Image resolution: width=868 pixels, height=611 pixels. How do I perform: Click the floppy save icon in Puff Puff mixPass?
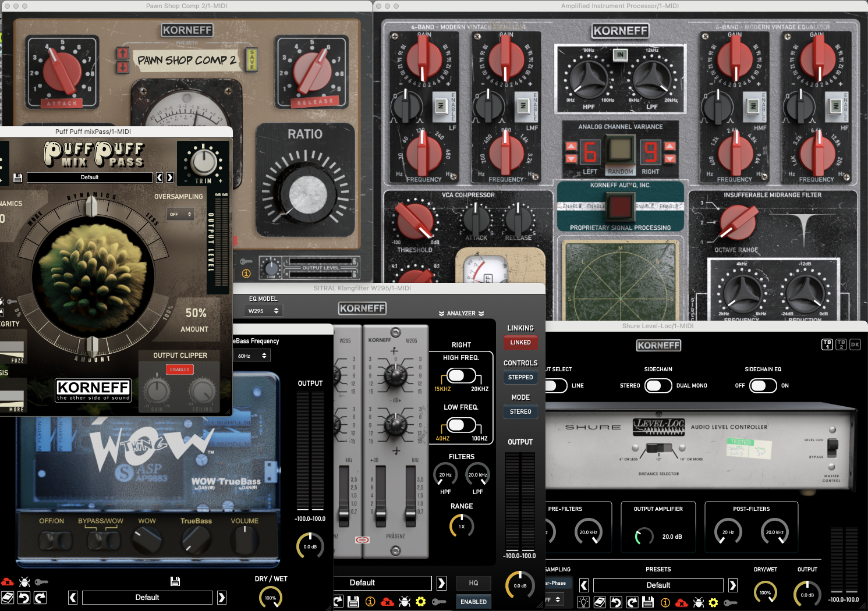pos(17,177)
